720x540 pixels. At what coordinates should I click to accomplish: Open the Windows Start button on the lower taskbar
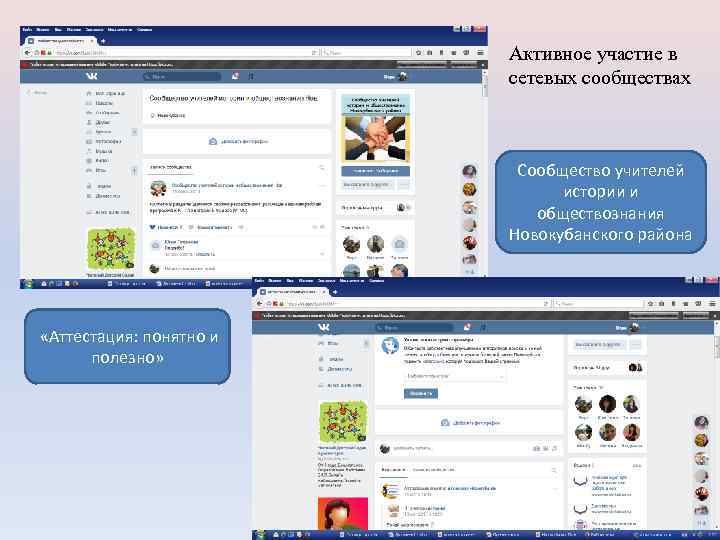coord(260,535)
